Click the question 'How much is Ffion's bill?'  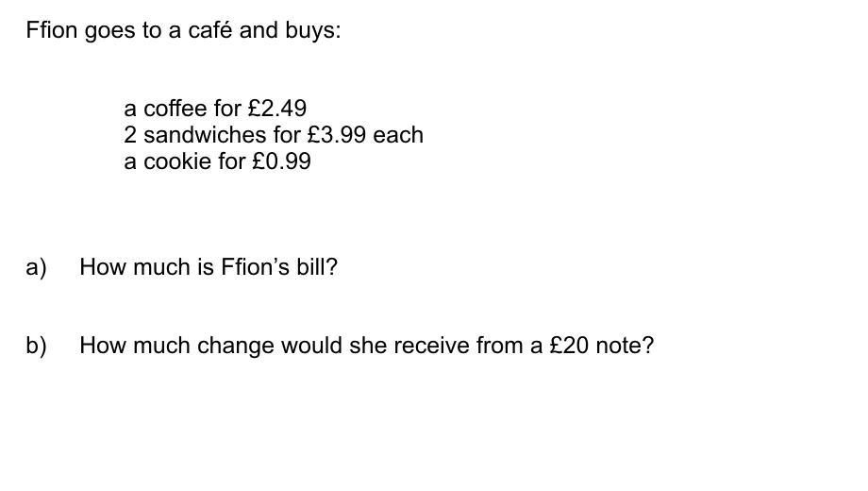pyautogui.click(x=209, y=267)
